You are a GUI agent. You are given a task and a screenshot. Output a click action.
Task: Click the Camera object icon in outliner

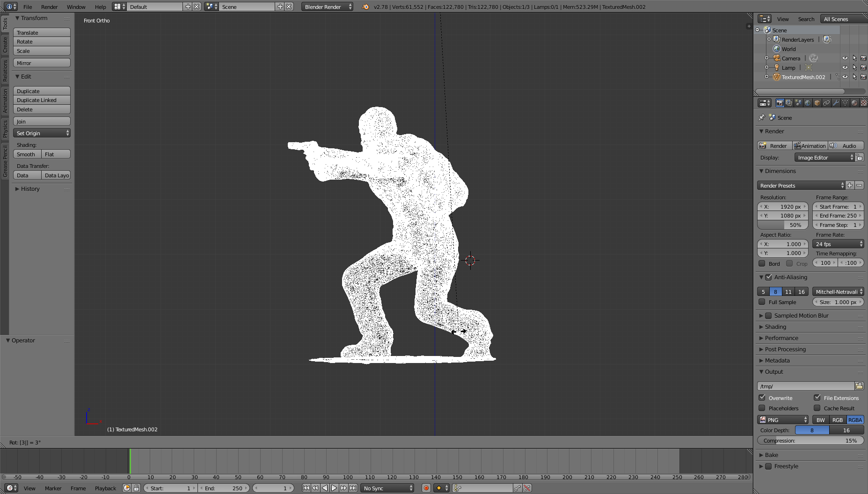click(777, 58)
